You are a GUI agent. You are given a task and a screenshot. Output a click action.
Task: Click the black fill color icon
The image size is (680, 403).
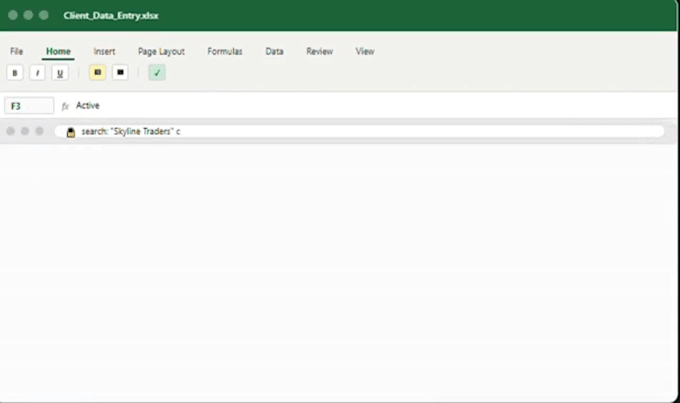tap(120, 72)
